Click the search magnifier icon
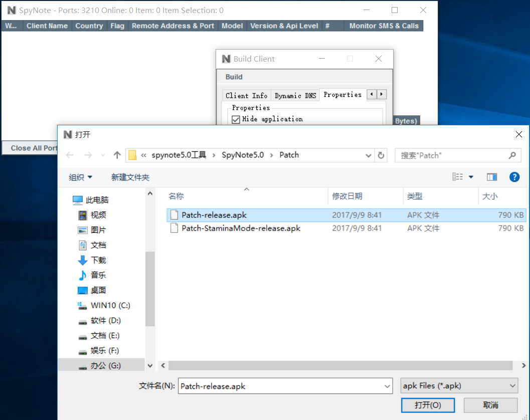530x420 pixels. click(x=512, y=155)
